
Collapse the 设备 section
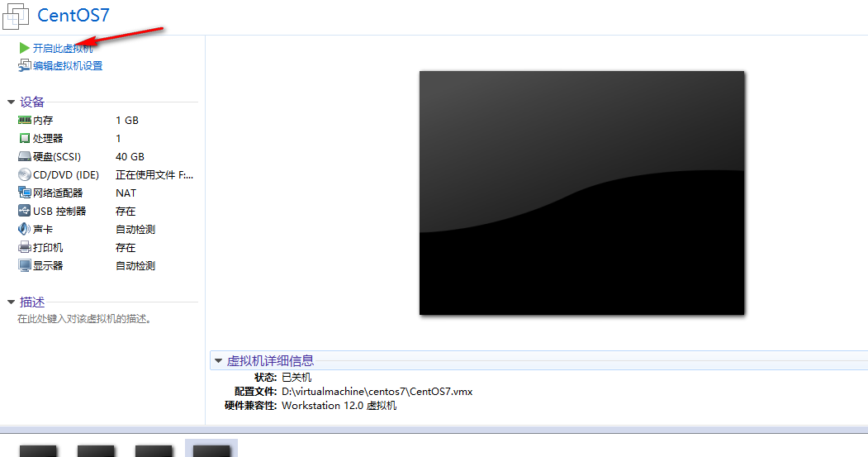click(11, 102)
